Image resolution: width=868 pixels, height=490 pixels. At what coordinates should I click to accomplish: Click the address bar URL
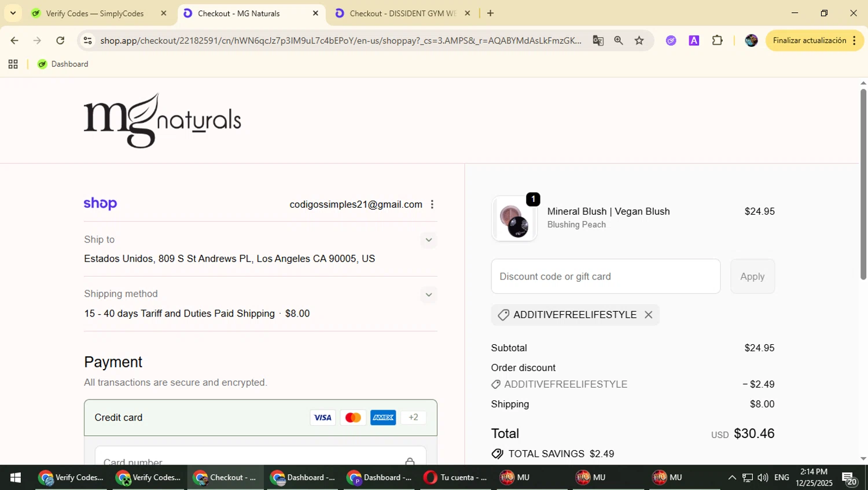[x=340, y=40]
